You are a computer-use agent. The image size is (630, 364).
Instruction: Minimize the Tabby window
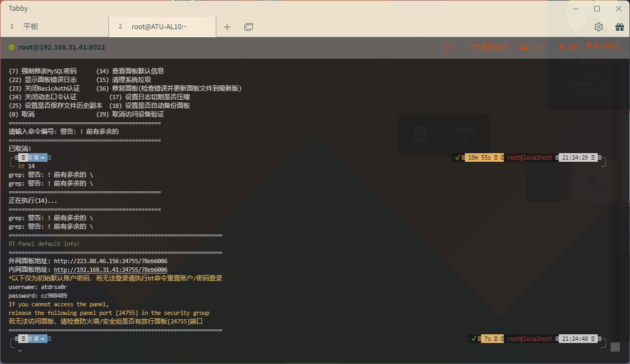576,9
